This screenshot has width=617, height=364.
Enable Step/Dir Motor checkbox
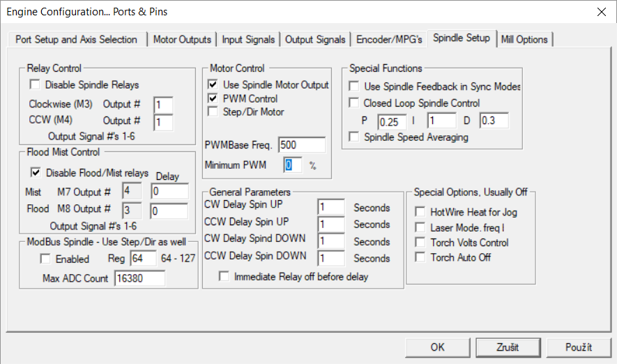click(x=213, y=112)
